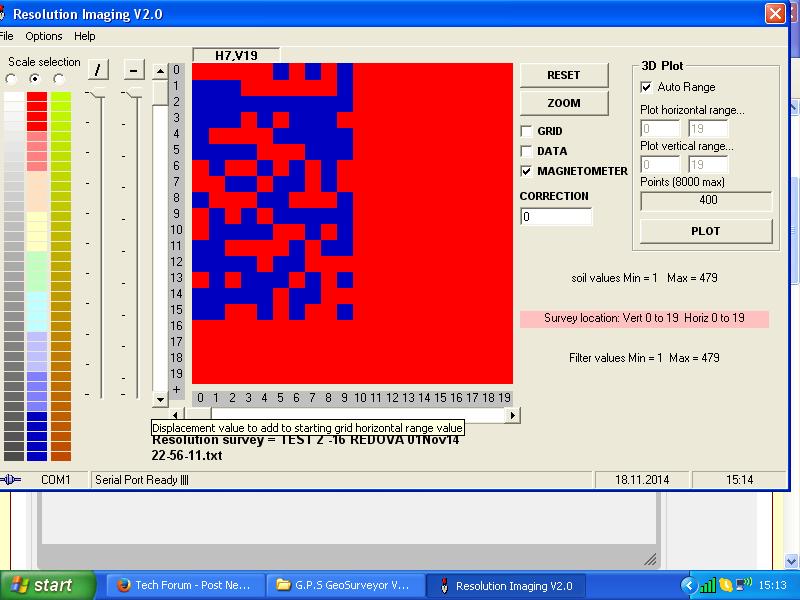Select the red-blue scale radio button

tap(35, 79)
